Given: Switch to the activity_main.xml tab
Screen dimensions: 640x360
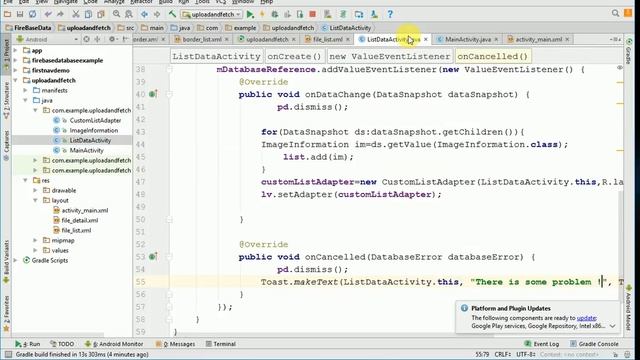Looking at the screenshot, I should pyautogui.click(x=538, y=39).
